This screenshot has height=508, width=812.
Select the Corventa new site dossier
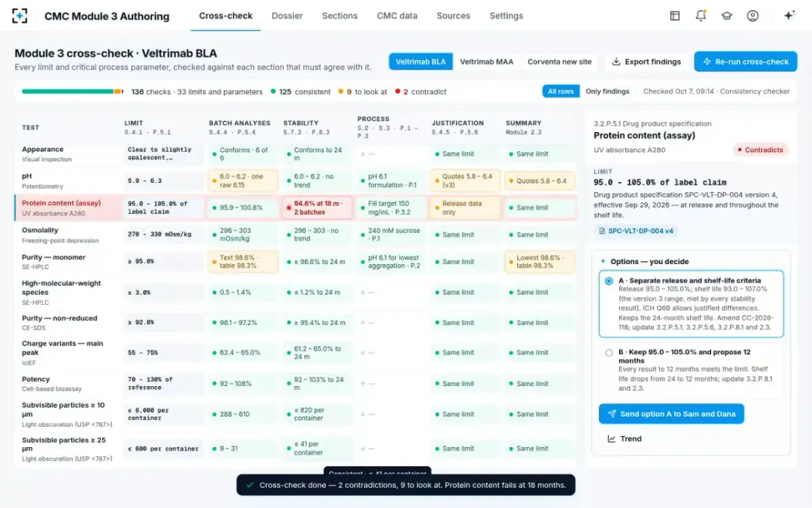(x=560, y=62)
